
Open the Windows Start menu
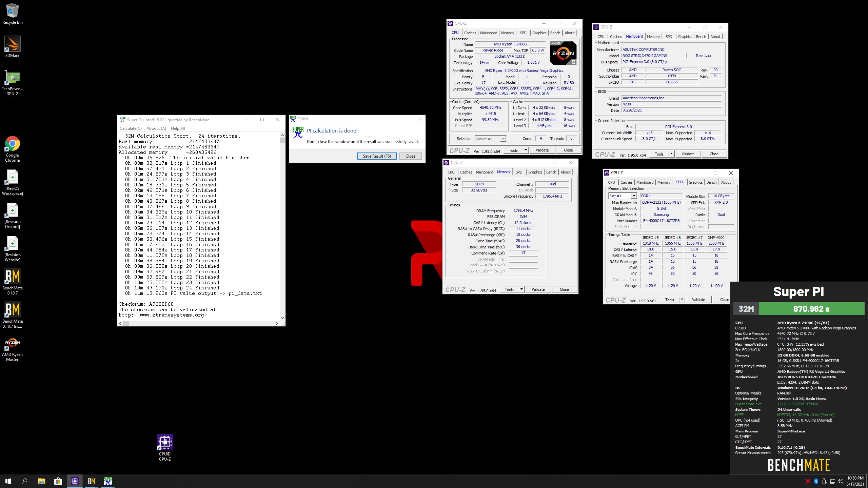click(8, 481)
